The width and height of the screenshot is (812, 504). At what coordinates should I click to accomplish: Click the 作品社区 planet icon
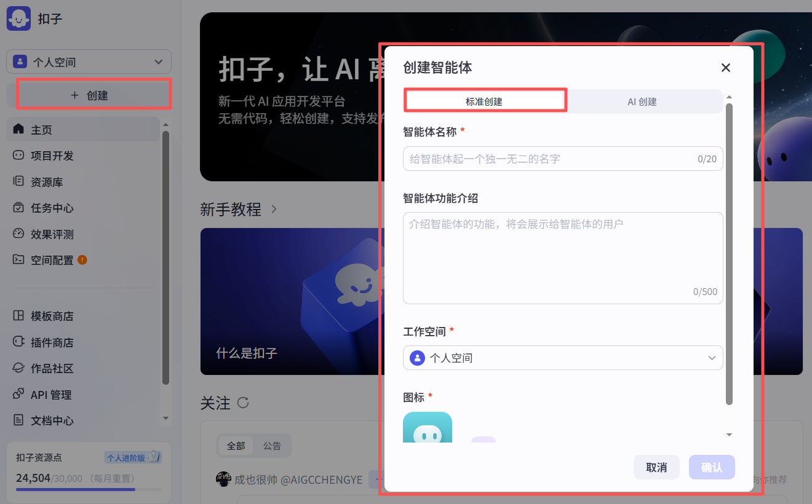click(x=18, y=368)
